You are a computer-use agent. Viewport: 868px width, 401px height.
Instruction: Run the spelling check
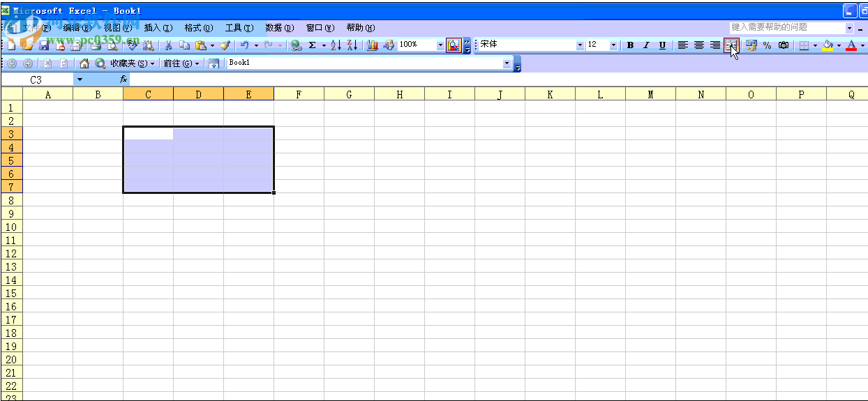(133, 45)
